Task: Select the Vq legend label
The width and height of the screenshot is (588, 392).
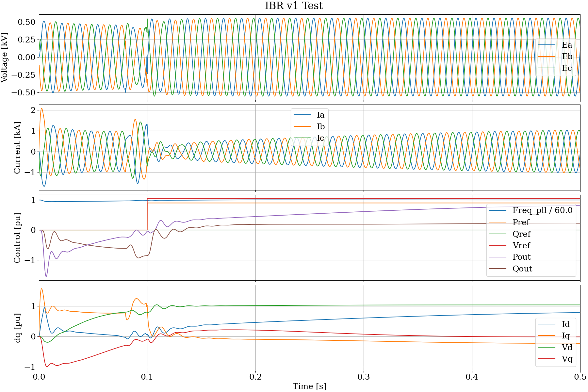Action: 567,359
